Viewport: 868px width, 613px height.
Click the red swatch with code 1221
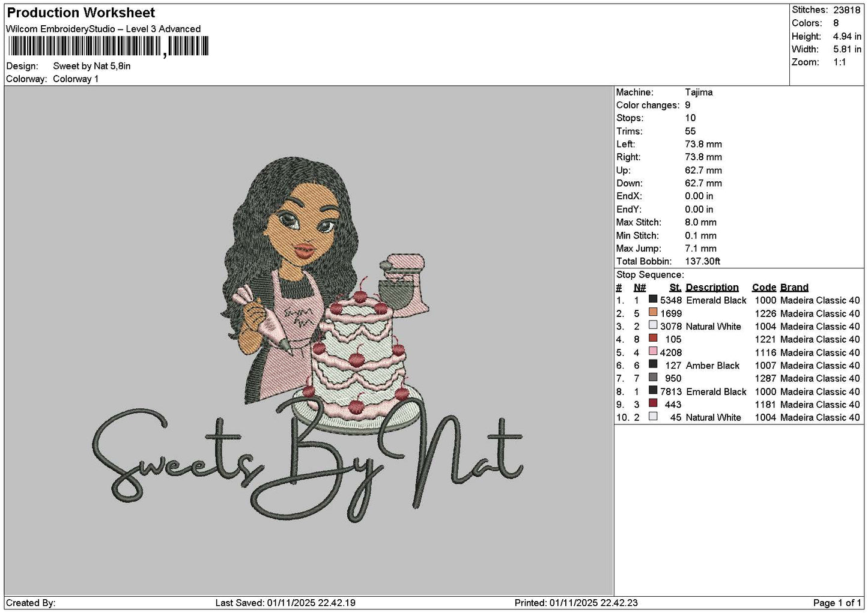[653, 339]
